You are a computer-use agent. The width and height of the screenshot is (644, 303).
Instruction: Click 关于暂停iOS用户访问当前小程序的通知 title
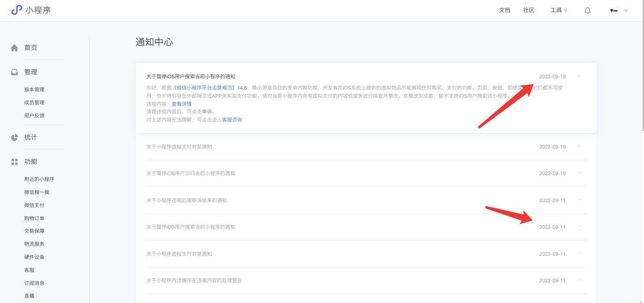click(x=190, y=173)
